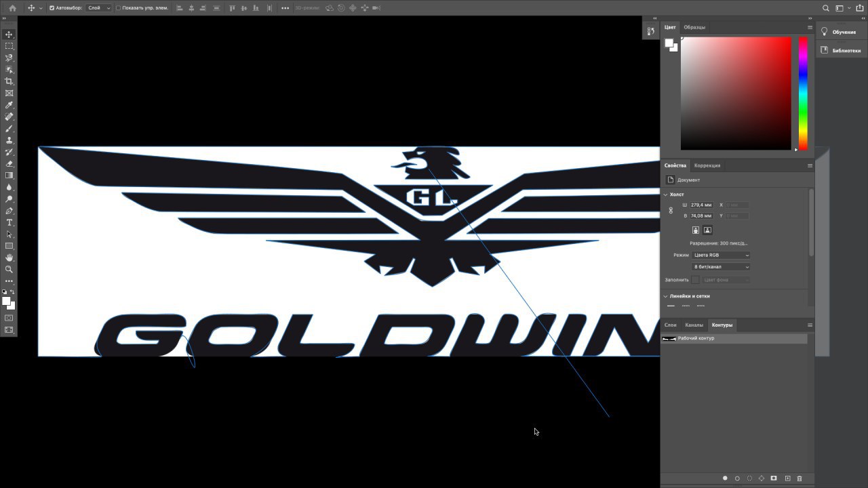Swap foreground and background colors
868x488 pixels.
13,292
